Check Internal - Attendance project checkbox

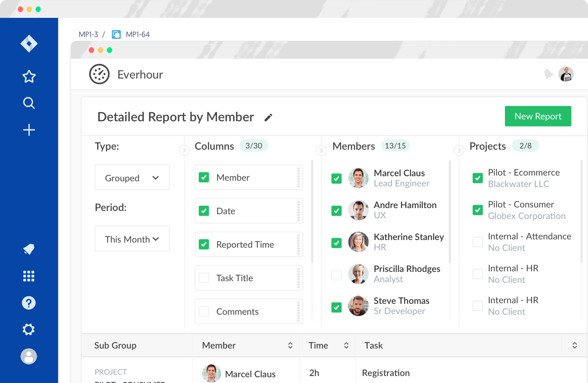478,242
